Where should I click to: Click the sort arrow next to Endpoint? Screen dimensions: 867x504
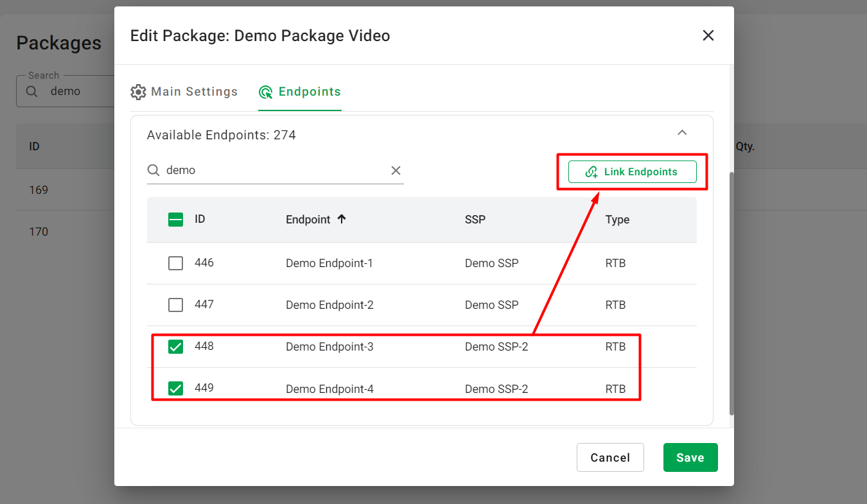point(342,219)
